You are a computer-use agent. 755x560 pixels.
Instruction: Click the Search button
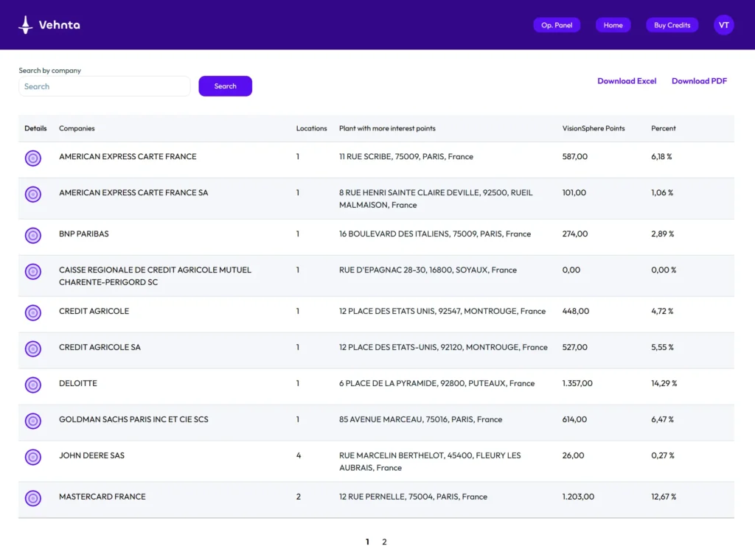(226, 86)
